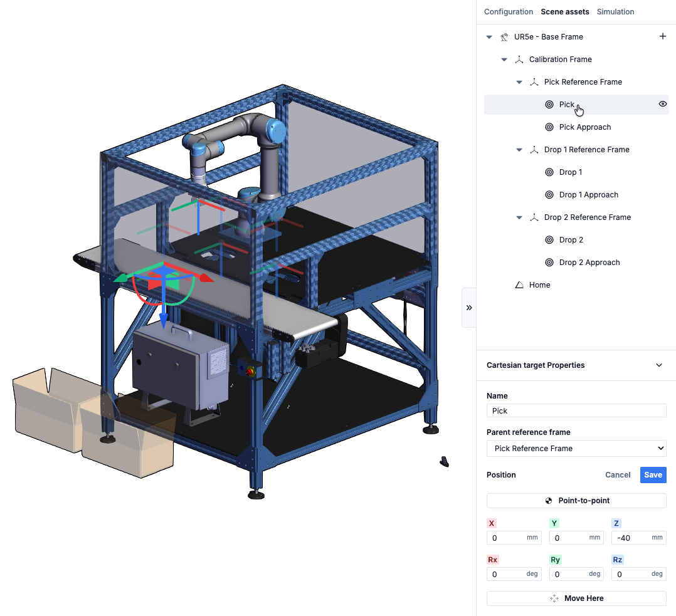676x616 pixels.
Task: Collapse the side panel with the double-arrow icon
Action: (x=469, y=308)
